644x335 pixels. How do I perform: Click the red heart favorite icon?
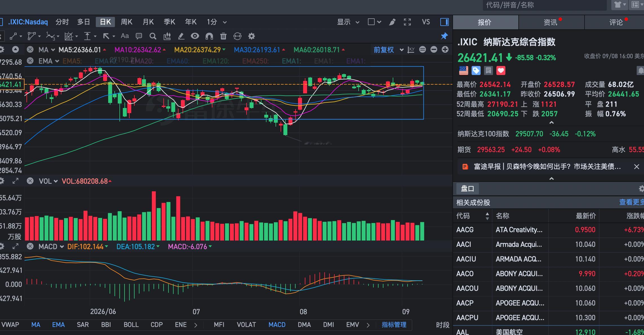pyautogui.click(x=501, y=70)
